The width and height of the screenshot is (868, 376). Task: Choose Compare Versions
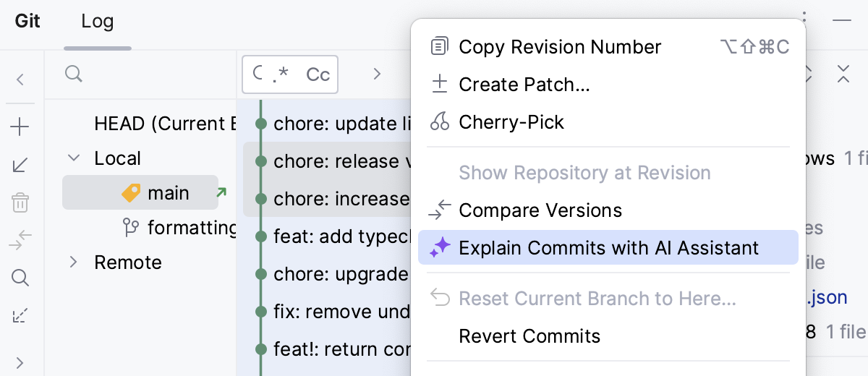[x=608, y=210]
